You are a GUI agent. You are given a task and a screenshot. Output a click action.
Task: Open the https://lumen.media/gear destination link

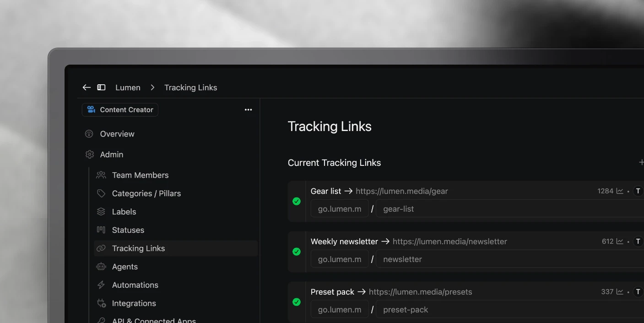402,191
